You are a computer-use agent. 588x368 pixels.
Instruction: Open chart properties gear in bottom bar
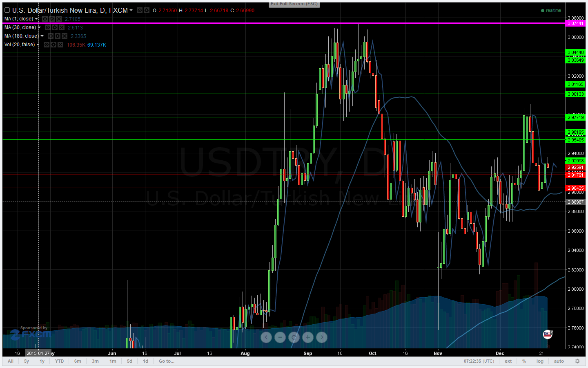click(577, 361)
